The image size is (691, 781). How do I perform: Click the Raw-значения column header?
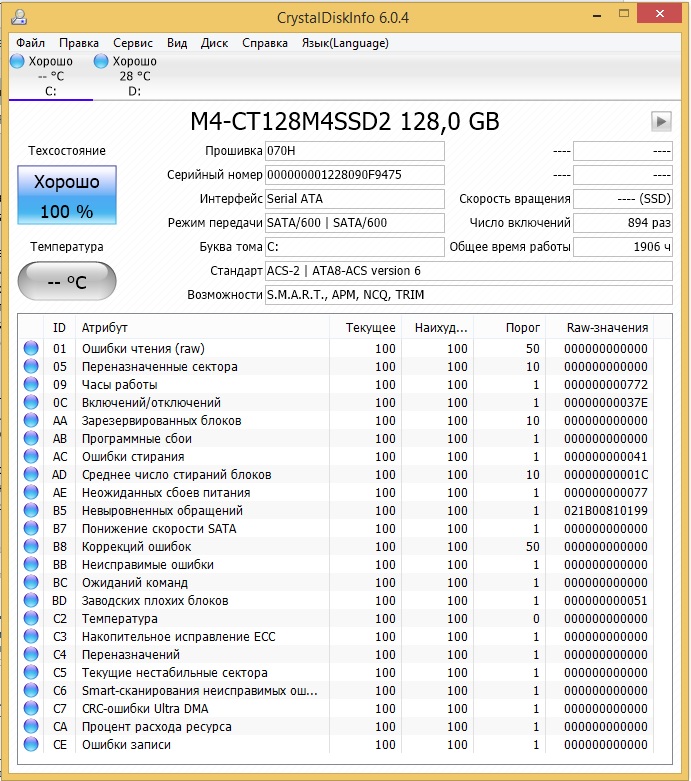tap(600, 328)
